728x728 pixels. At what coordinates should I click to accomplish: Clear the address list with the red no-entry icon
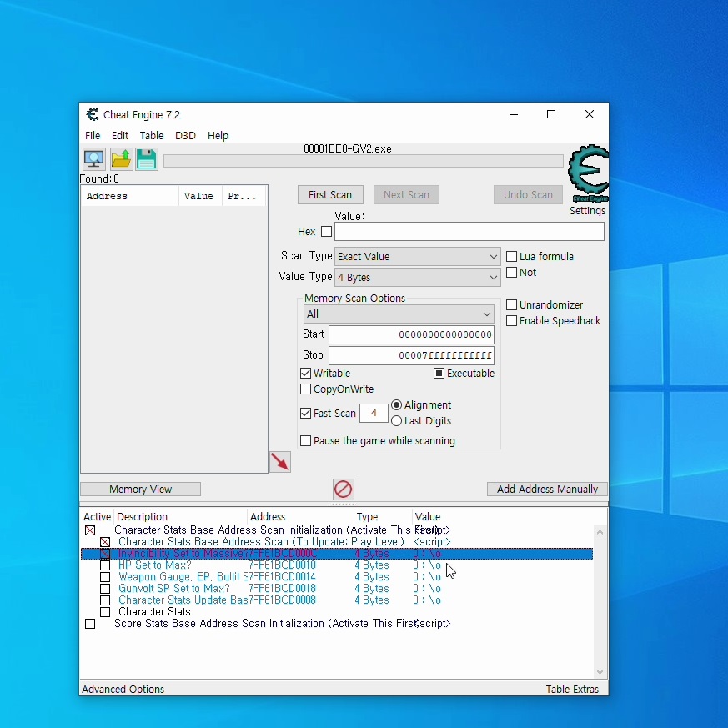344,490
